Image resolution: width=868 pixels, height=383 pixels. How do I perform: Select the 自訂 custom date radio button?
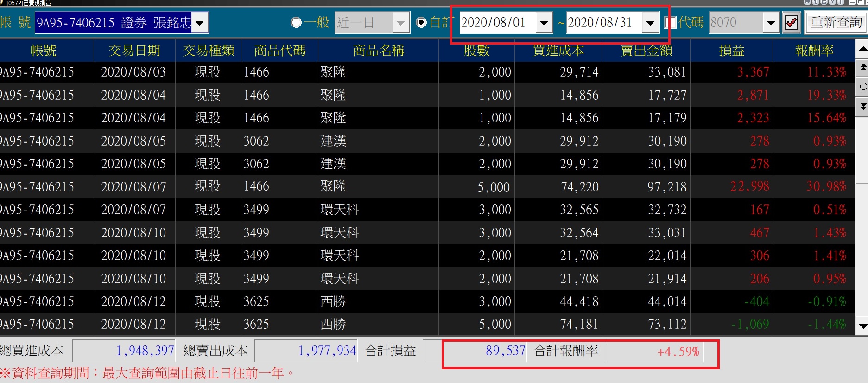tap(421, 22)
